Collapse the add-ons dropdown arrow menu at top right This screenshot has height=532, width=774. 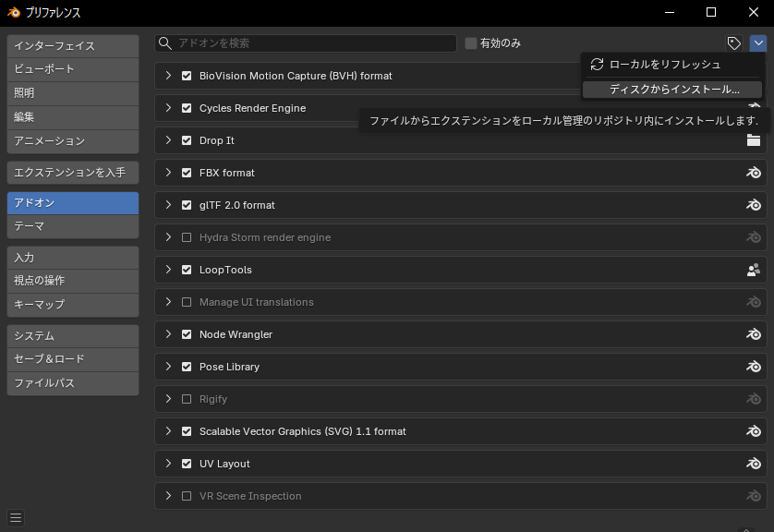(758, 43)
